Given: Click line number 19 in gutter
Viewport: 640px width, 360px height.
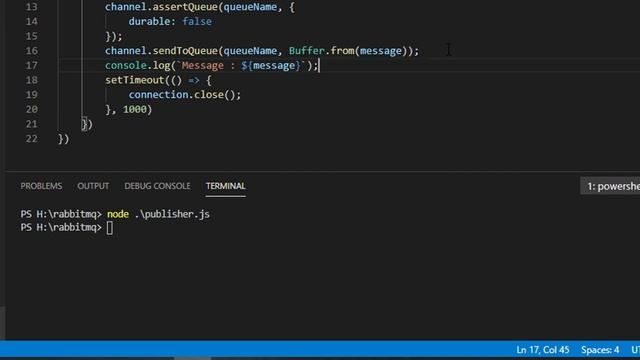Looking at the screenshot, I should (31, 95).
